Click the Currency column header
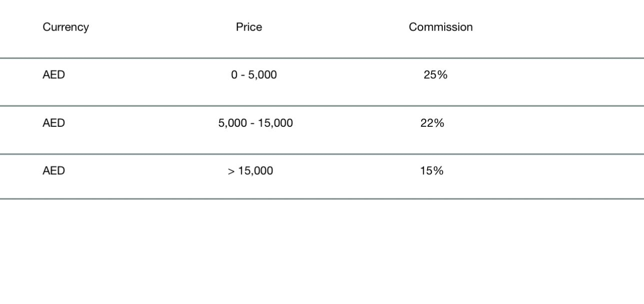 click(65, 27)
